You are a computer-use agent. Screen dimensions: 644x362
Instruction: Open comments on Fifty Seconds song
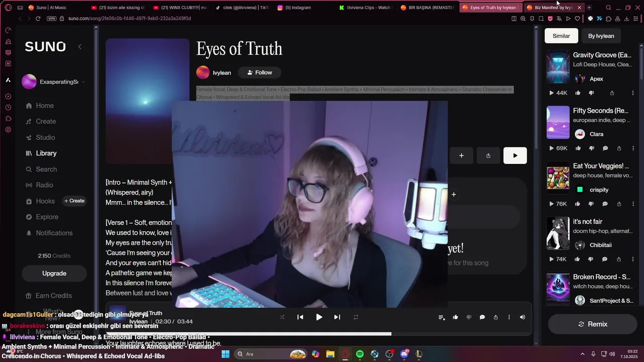[605, 148]
